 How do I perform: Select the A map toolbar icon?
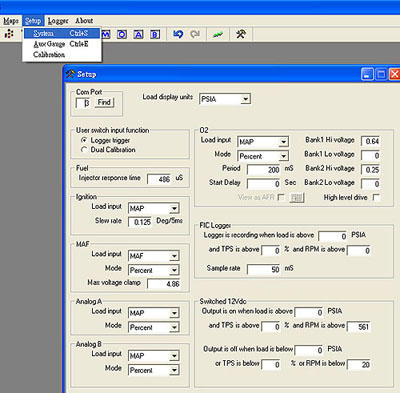tap(138, 34)
